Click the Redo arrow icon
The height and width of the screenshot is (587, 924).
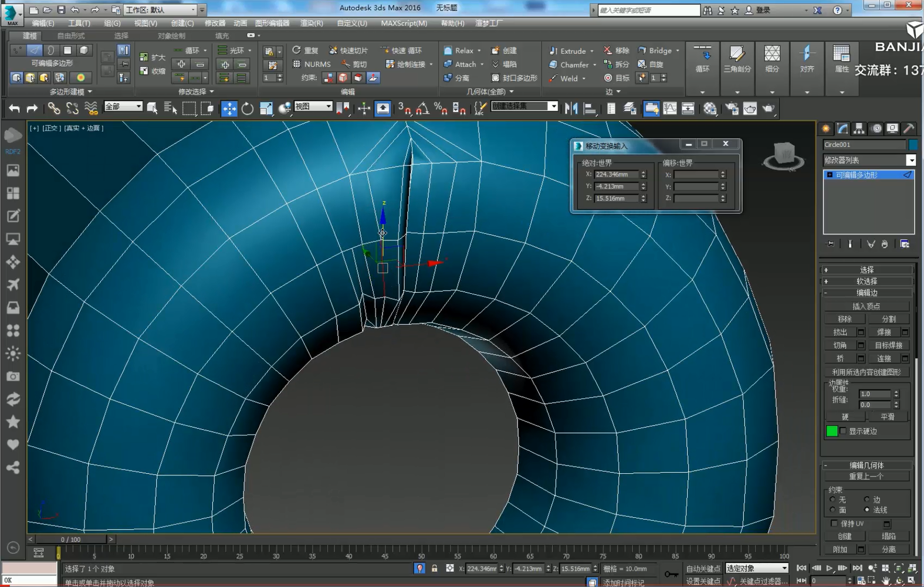click(x=32, y=108)
